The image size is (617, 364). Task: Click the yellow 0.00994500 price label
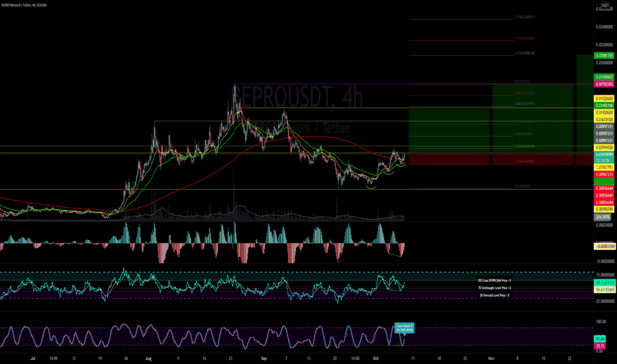[604, 148]
